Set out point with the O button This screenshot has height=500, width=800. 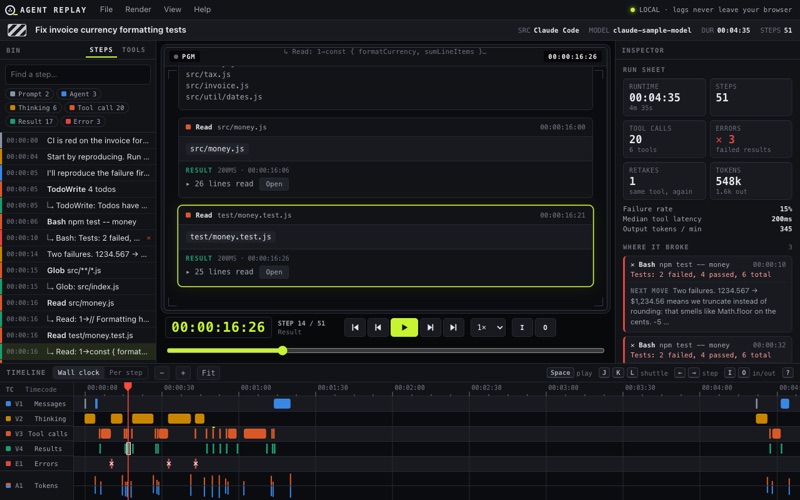[x=545, y=328]
